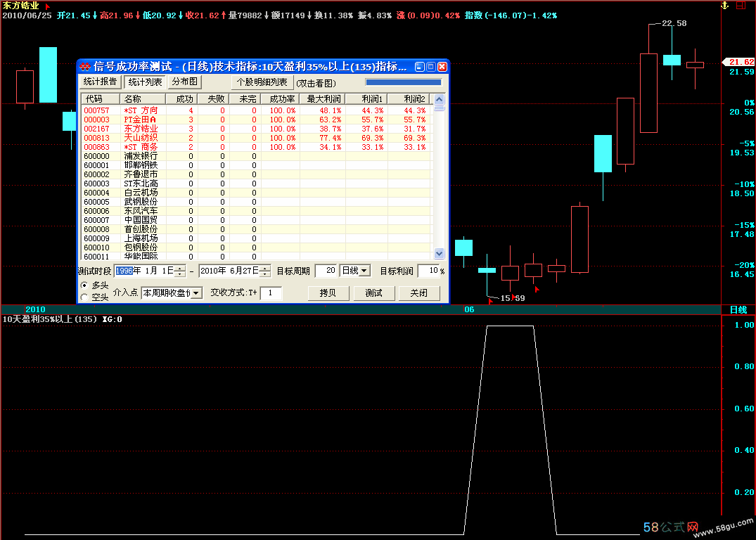Select the 空头 radio button
756x540 pixels.
pyautogui.click(x=84, y=297)
